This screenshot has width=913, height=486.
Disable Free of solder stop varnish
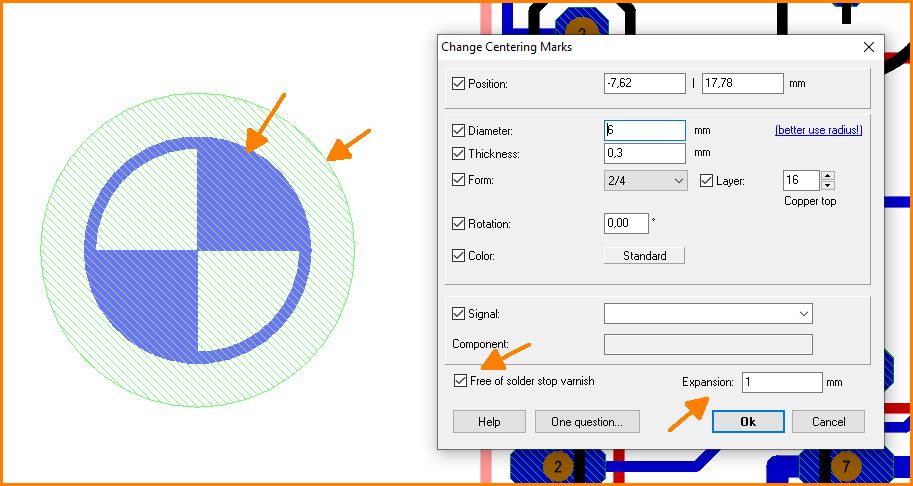tap(460, 381)
